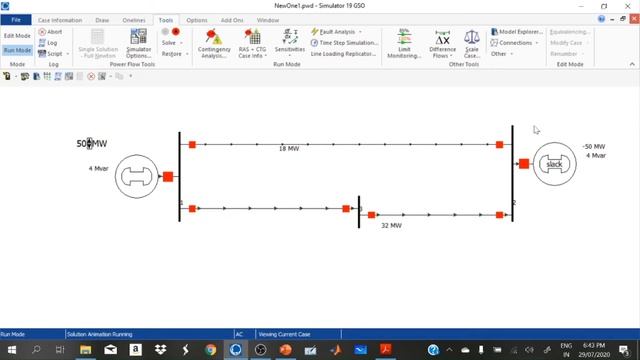Click the grey pause simulation circle
The image size is (640, 360).
165,31
